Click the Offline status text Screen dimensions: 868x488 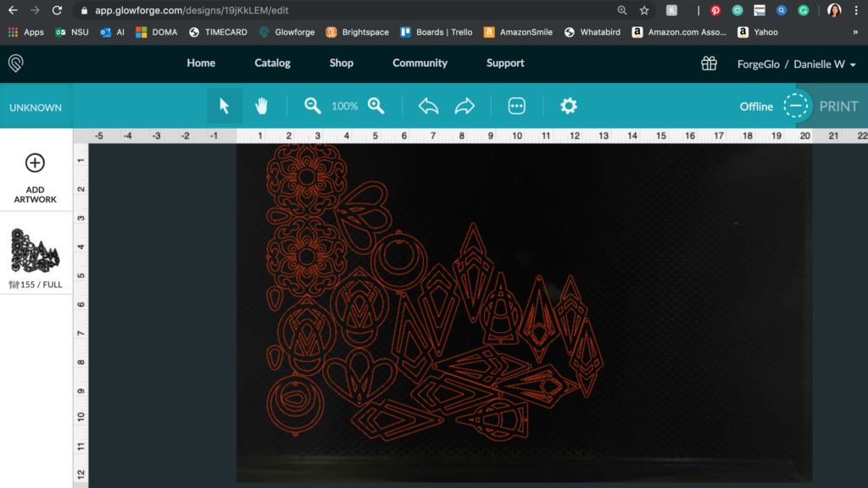coord(756,106)
